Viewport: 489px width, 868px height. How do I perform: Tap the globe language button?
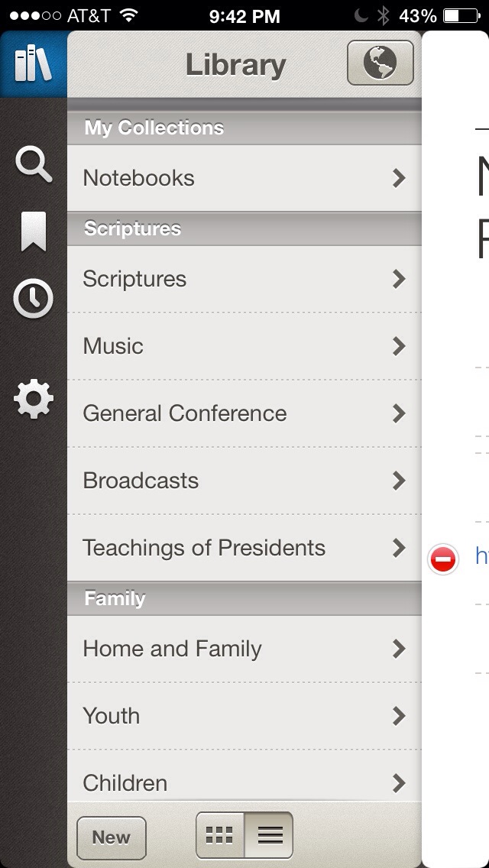[x=381, y=63]
